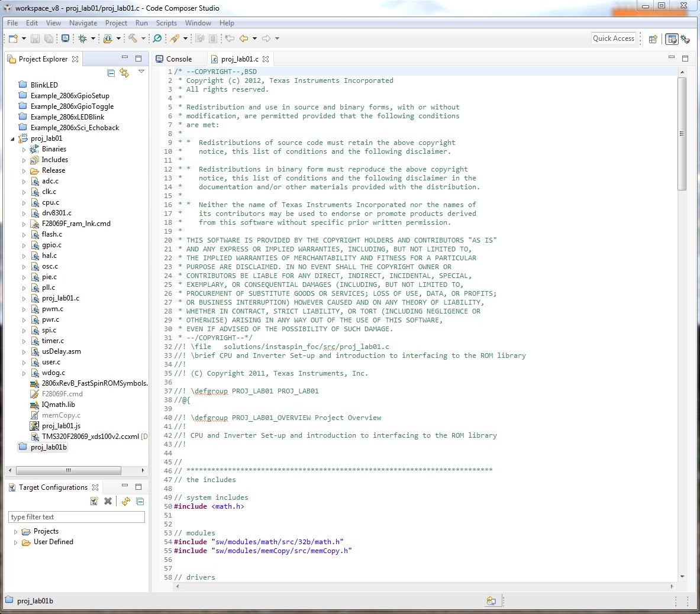Open the New file dropdown arrow
The height and width of the screenshot is (614, 700).
[x=24, y=39]
